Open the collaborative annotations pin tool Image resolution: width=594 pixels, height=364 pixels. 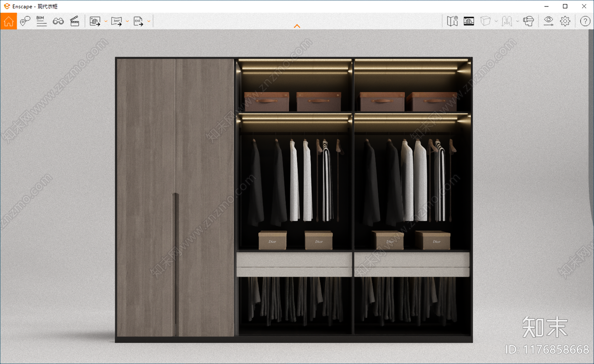tap(25, 21)
